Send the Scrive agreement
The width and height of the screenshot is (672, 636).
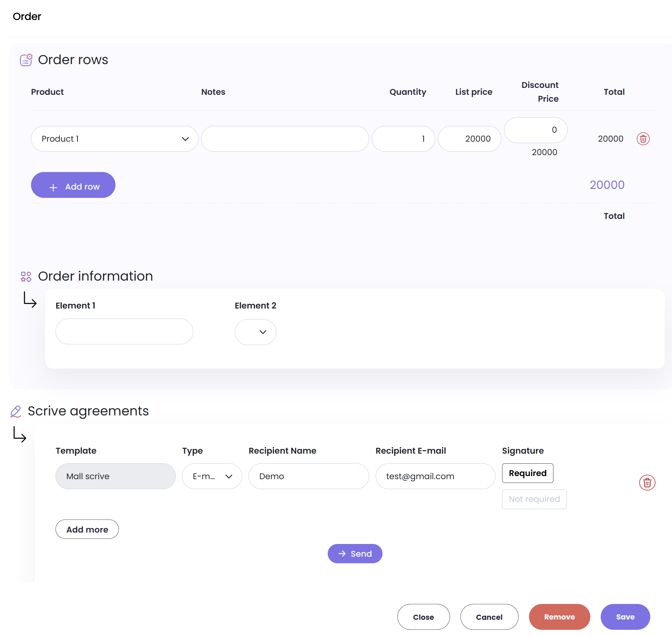pos(355,554)
